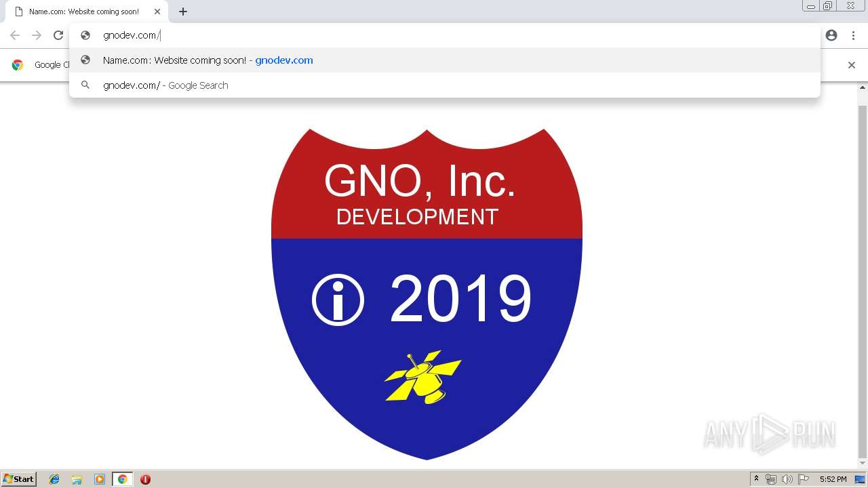Dismiss the Google Chrome info bar
Screen dimensions: 868x488
click(852, 65)
